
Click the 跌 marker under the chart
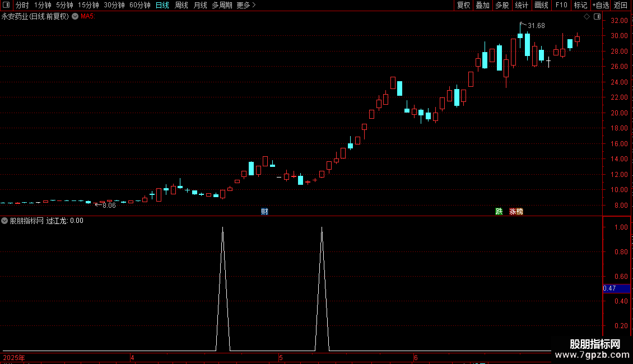(x=499, y=212)
